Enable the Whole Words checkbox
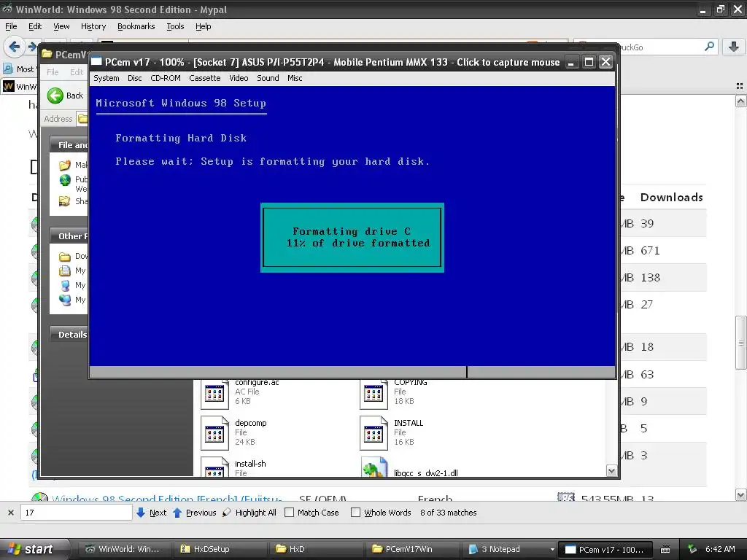Image resolution: width=747 pixels, height=560 pixels. pos(355,513)
